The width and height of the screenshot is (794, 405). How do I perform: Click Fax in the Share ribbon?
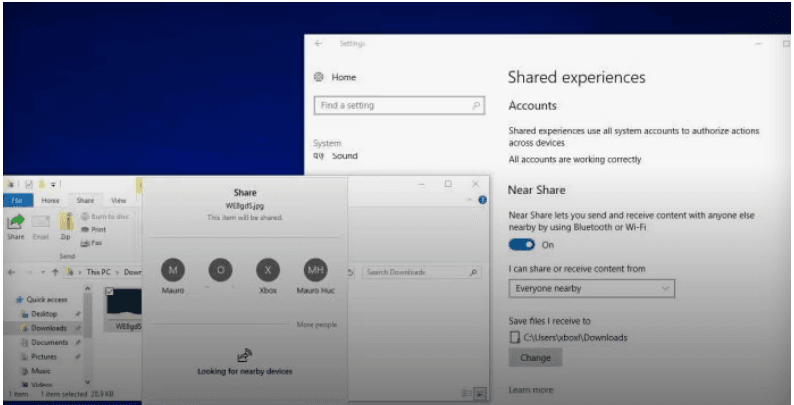pyautogui.click(x=92, y=242)
